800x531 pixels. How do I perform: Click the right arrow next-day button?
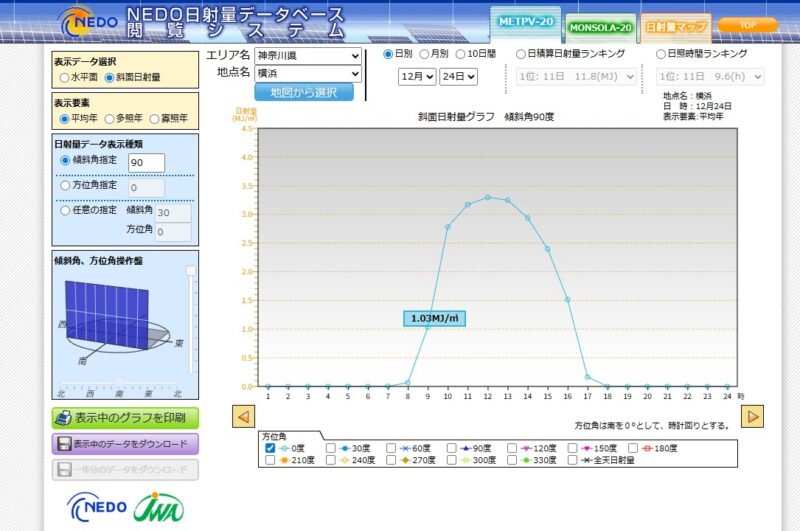click(754, 415)
